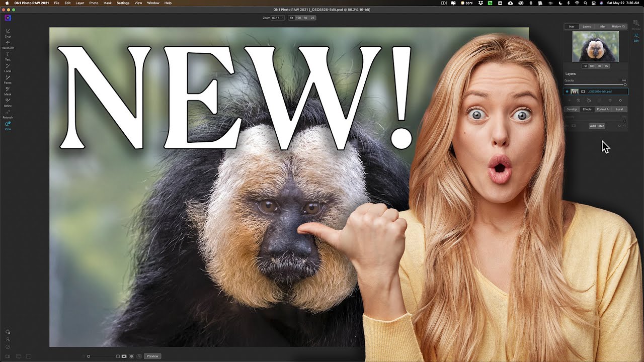Open the Zoom percentage field dropdown
Image resolution: width=644 pixels, height=362 pixels.
click(x=277, y=18)
